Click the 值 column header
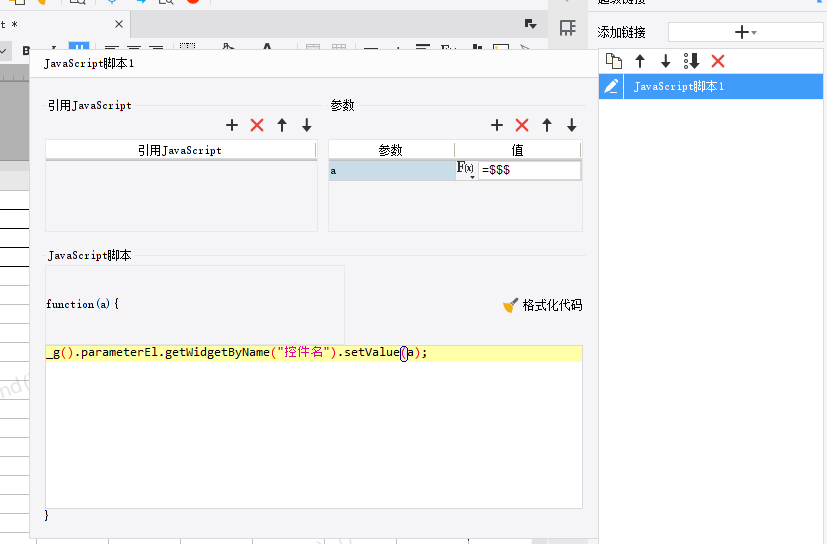 [x=517, y=150]
